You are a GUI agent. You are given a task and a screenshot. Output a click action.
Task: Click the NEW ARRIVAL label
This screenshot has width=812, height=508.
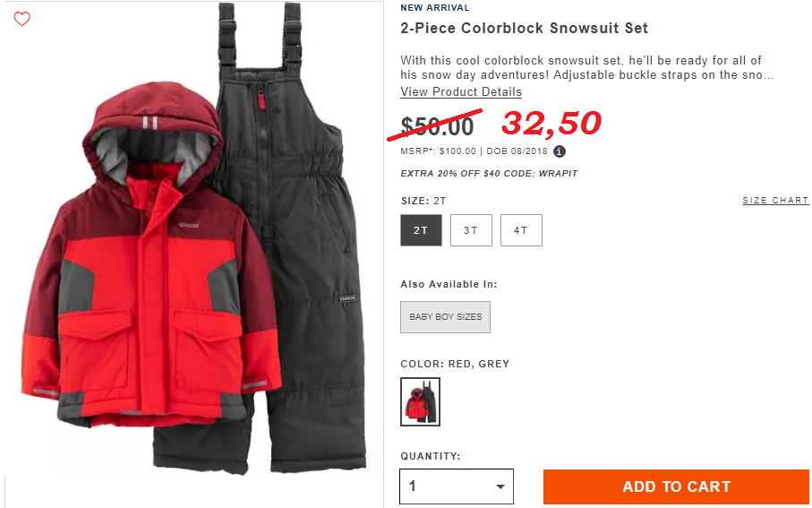[x=435, y=8]
